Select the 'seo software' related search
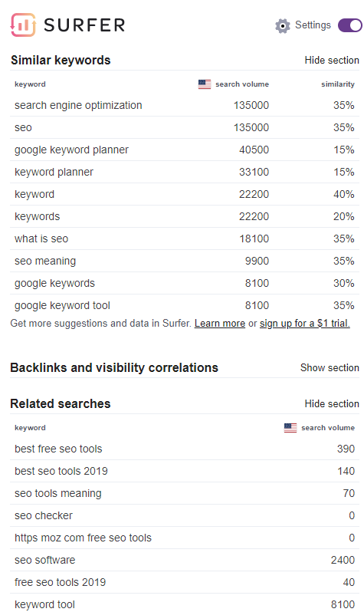The width and height of the screenshot is (364, 612). 45,560
